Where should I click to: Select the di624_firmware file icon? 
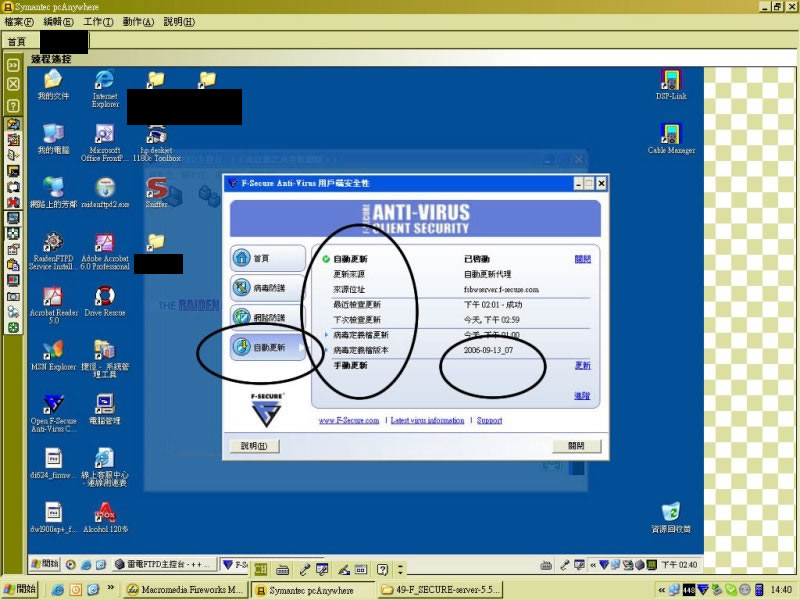[53, 464]
